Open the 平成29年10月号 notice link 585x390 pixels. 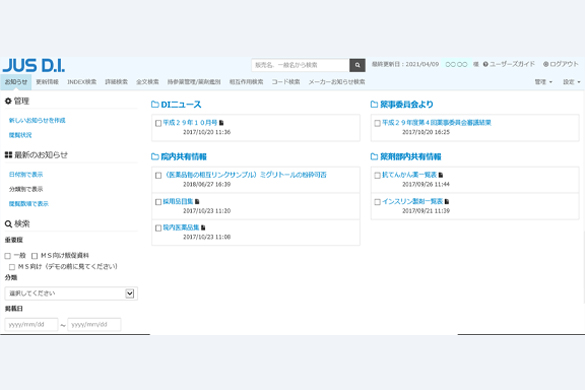pos(190,122)
